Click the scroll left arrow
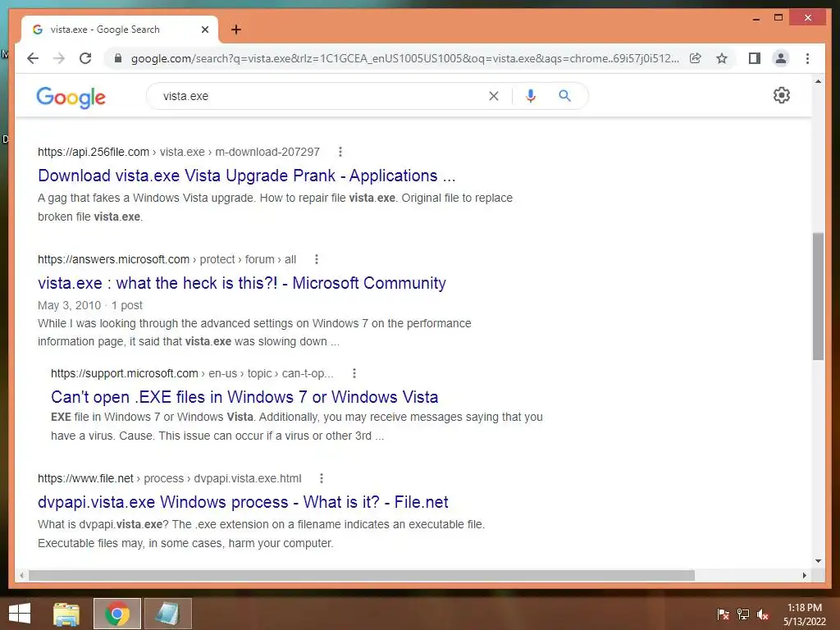Screen dimensions: 840x630 (x=21, y=575)
